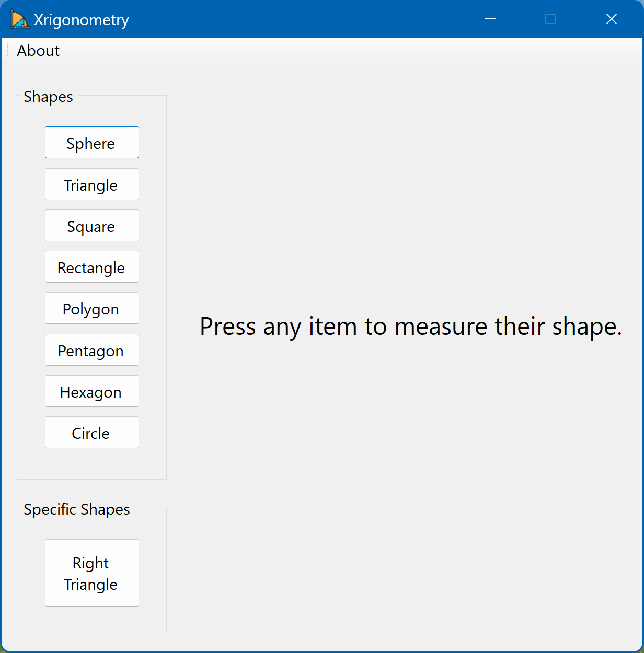
Task: Select the Polygon button
Action: [92, 308]
